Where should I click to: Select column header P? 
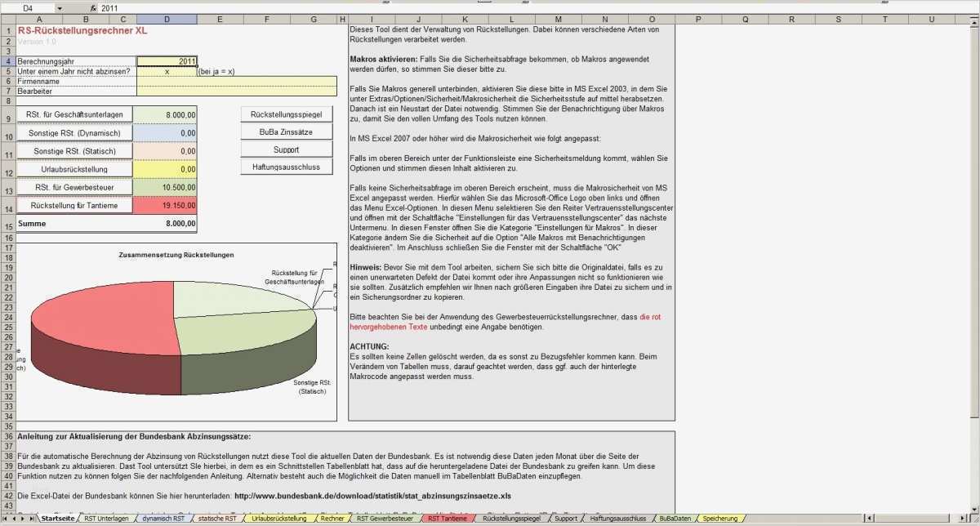pyautogui.click(x=700, y=19)
